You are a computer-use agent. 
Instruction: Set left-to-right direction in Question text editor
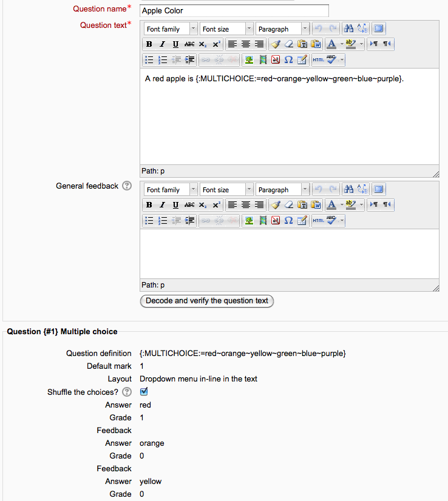374,44
